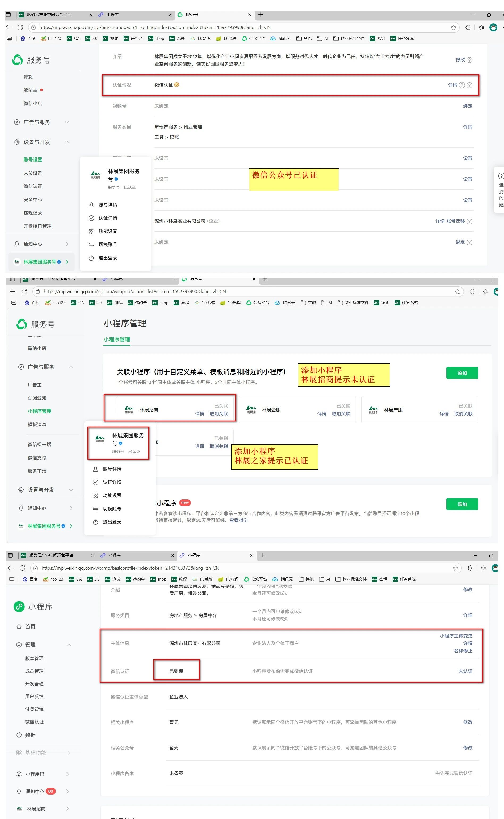
Task: Open the profile avatar in the top browser toolbar
Action: click(x=493, y=27)
